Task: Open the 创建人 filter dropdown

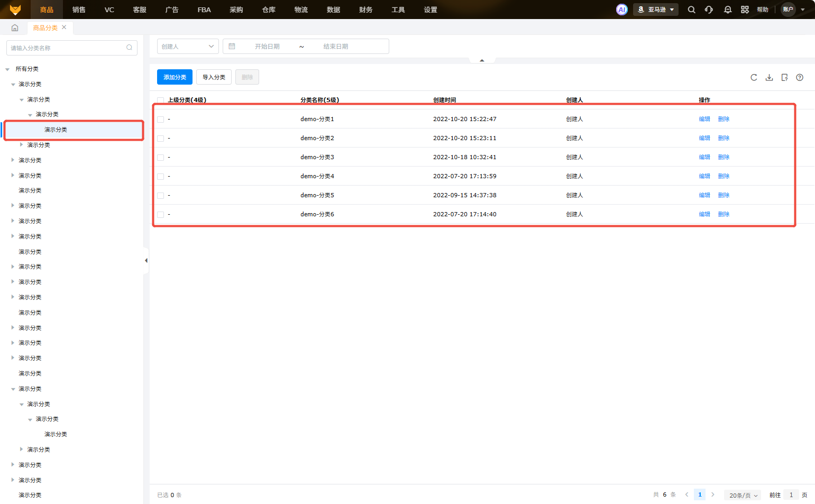Action: 188,47
